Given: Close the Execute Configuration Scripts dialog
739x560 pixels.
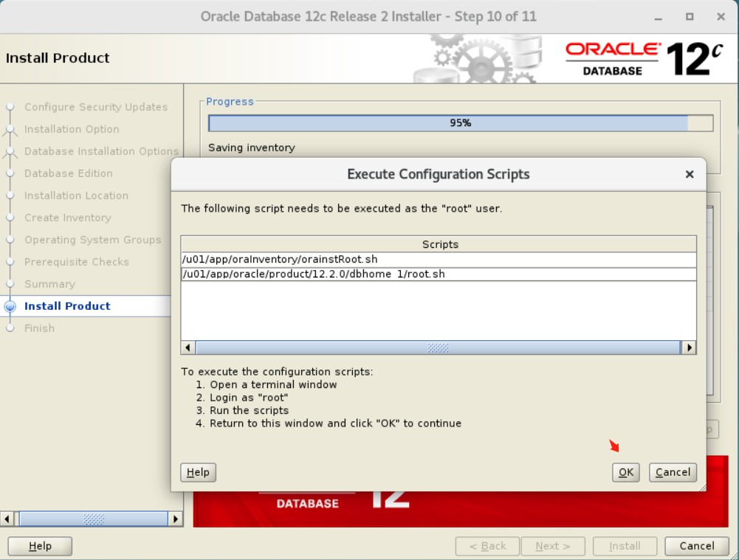Looking at the screenshot, I should pos(690,174).
